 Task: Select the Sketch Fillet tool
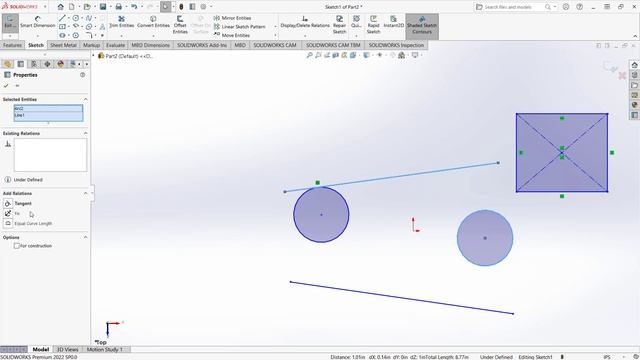pos(89,35)
